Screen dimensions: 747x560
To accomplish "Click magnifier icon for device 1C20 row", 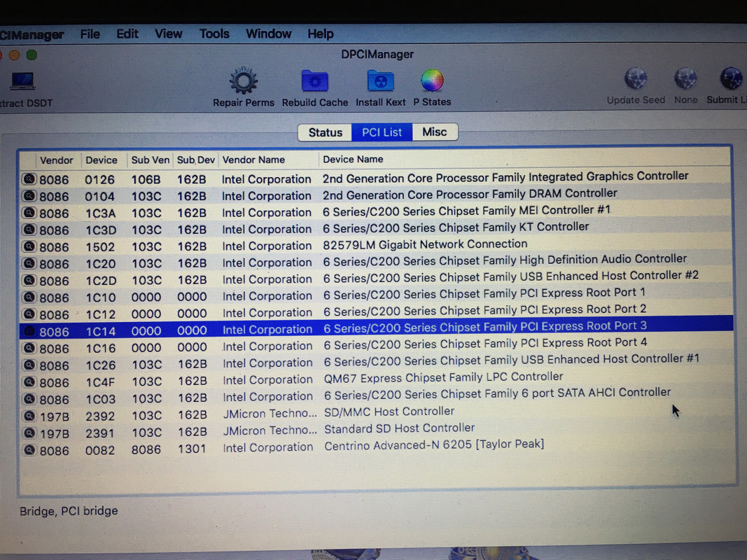I will (x=29, y=263).
